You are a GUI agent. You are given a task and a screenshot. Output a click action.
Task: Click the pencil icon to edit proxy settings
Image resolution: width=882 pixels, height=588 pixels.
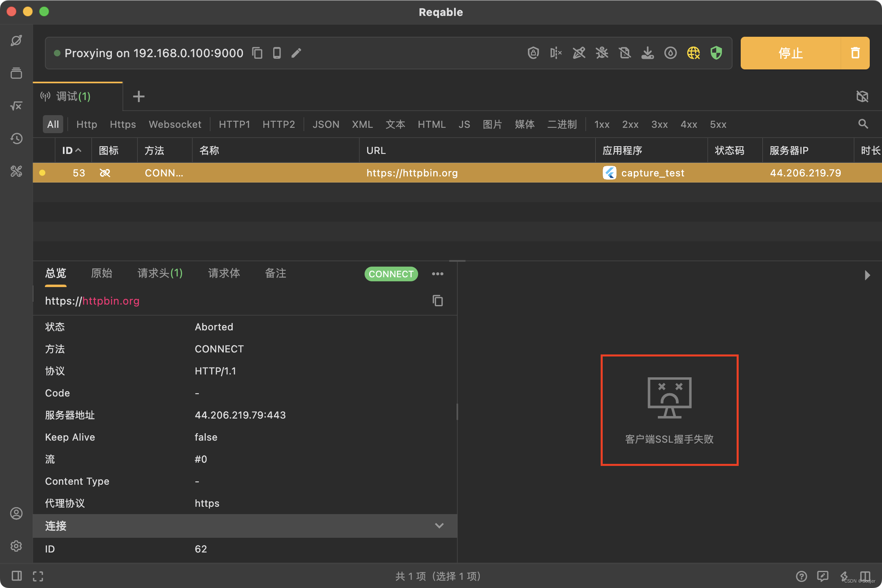click(x=296, y=53)
